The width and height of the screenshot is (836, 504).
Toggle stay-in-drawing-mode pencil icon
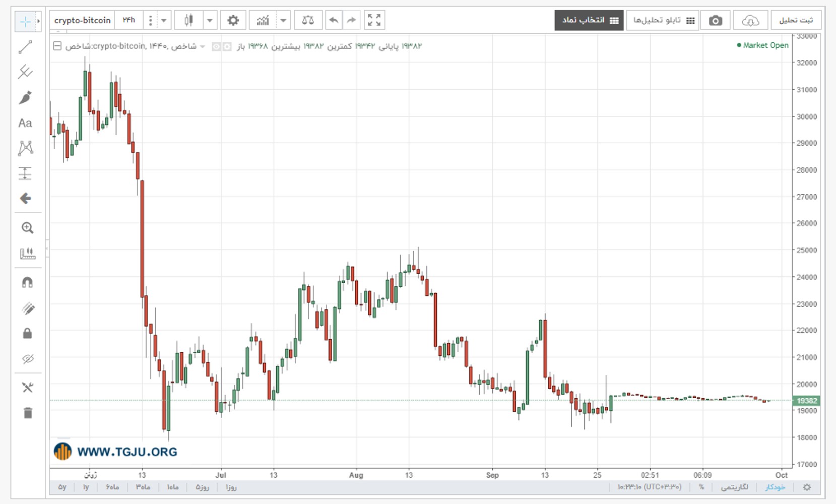click(28, 308)
